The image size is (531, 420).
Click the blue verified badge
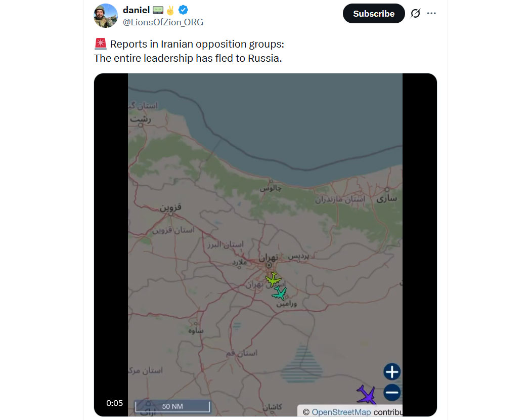pyautogui.click(x=183, y=10)
